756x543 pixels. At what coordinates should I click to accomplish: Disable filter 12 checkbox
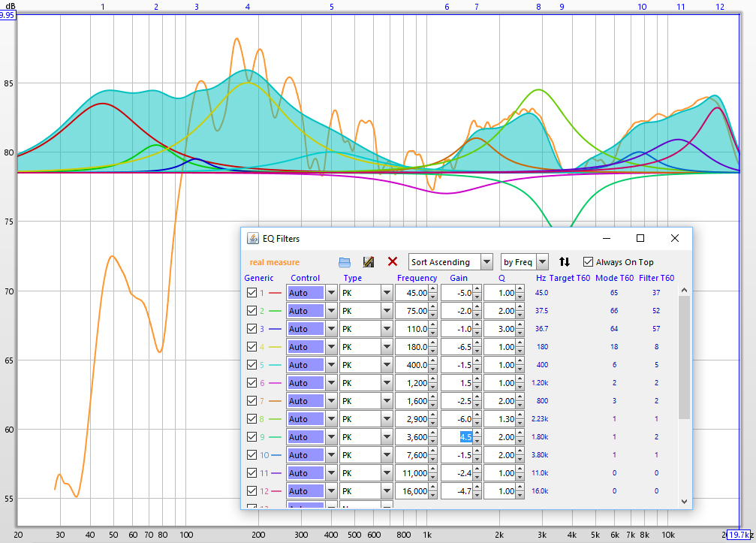(x=251, y=491)
